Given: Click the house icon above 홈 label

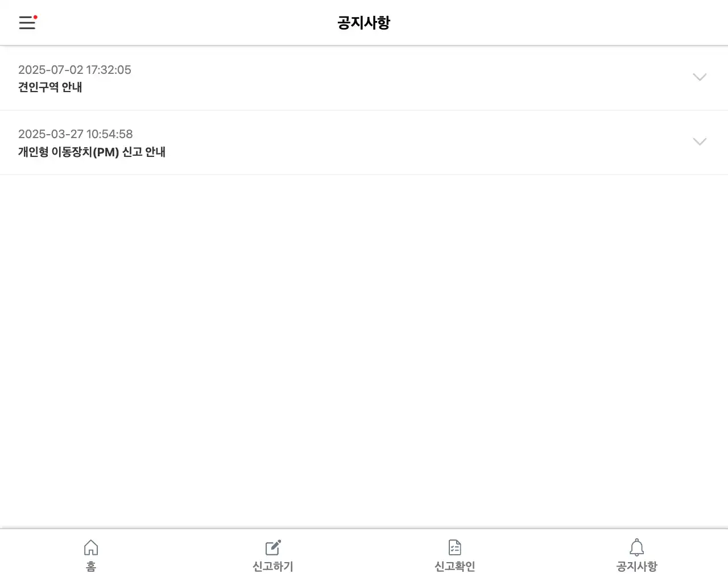Looking at the screenshot, I should [x=91, y=547].
